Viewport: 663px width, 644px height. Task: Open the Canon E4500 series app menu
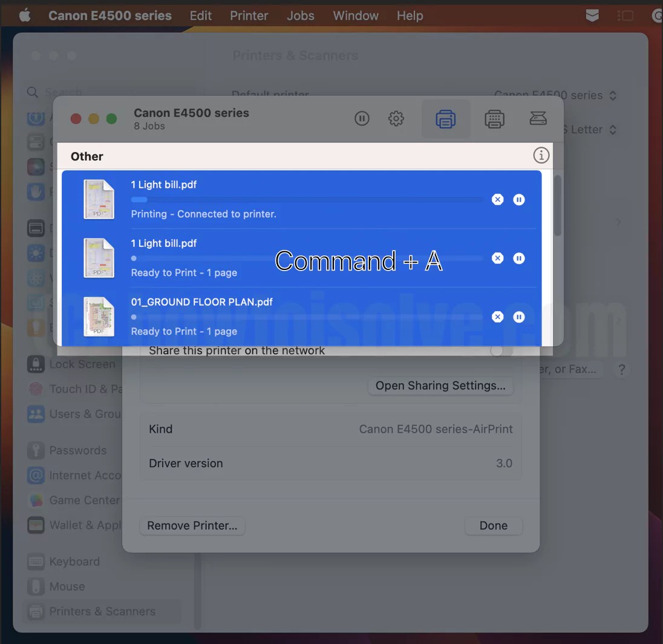110,16
